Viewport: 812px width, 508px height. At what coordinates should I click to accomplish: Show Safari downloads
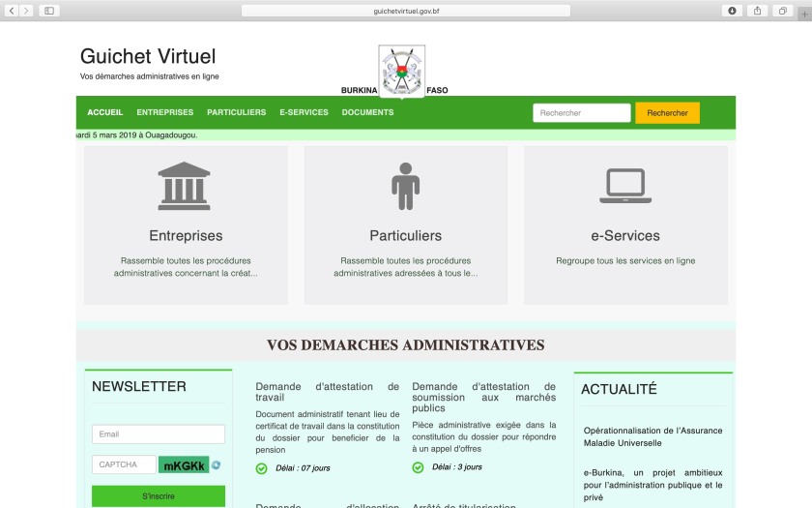point(732,11)
